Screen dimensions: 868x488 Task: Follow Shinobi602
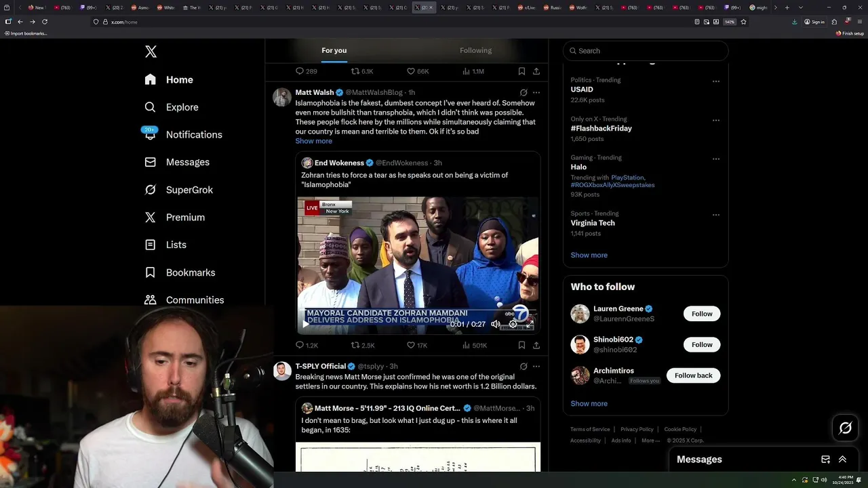pos(702,344)
